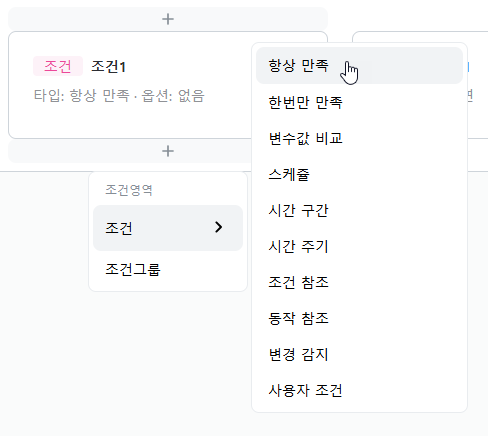488x436 pixels.
Task: Expand the 조건 submenu chevron arrow
Action: coord(218,227)
